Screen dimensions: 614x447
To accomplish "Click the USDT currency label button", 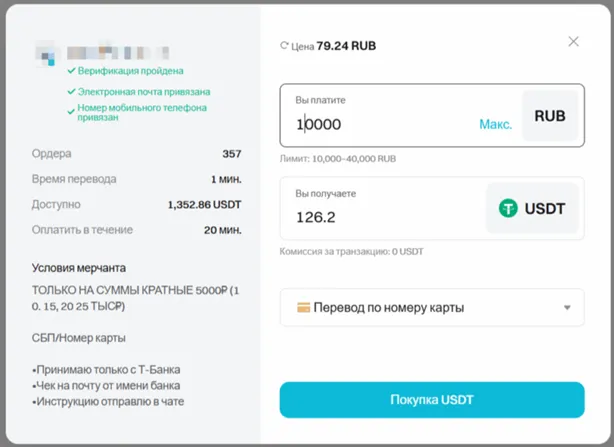I will pyautogui.click(x=532, y=209).
